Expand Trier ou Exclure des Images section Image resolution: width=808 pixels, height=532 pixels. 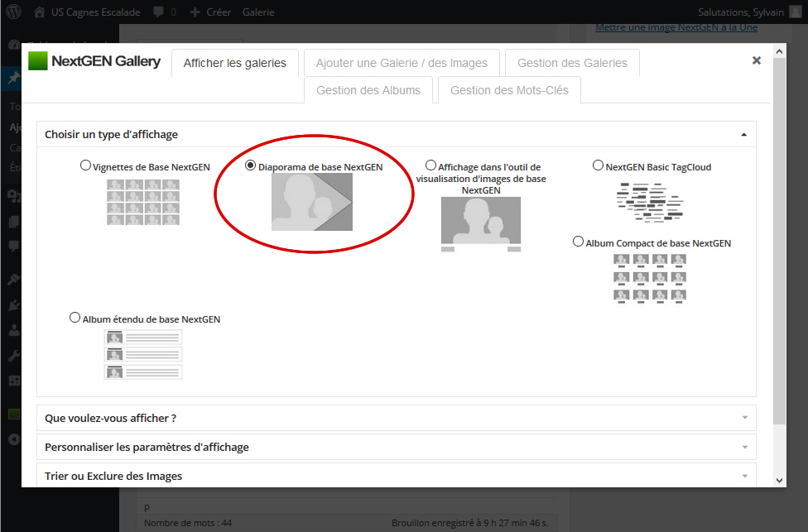coord(397,476)
